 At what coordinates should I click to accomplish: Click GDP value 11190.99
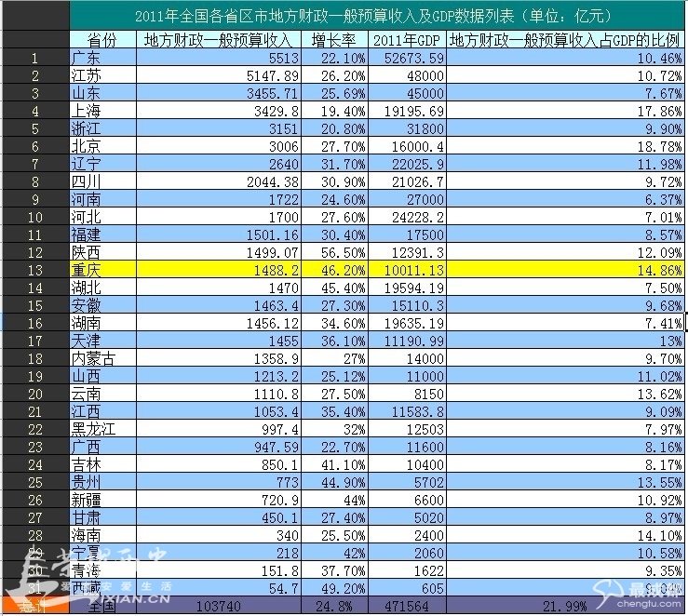point(407,341)
